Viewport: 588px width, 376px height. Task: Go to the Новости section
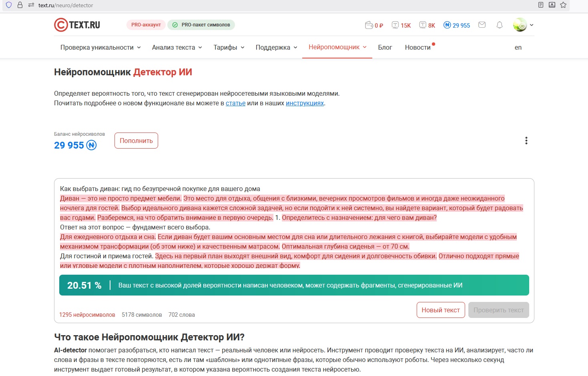[x=417, y=47]
